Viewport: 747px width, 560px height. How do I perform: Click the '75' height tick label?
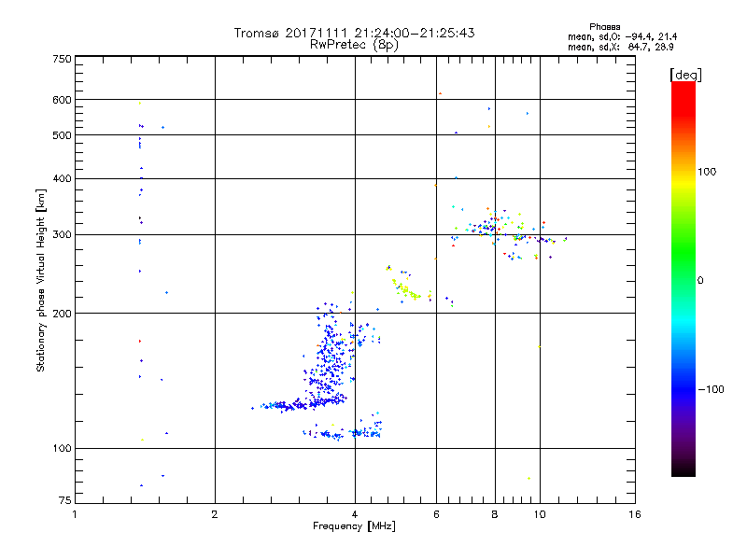click(65, 500)
